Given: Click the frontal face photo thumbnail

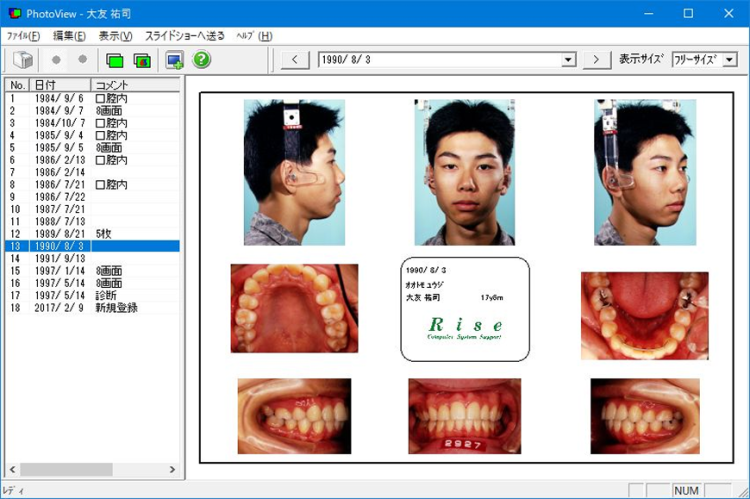Looking at the screenshot, I should [464, 172].
